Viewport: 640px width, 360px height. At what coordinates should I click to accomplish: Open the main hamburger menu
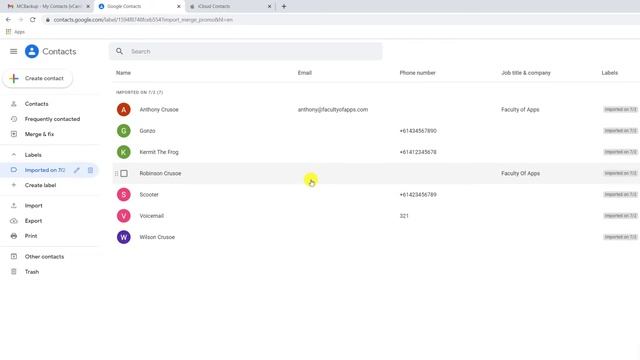(x=13, y=51)
